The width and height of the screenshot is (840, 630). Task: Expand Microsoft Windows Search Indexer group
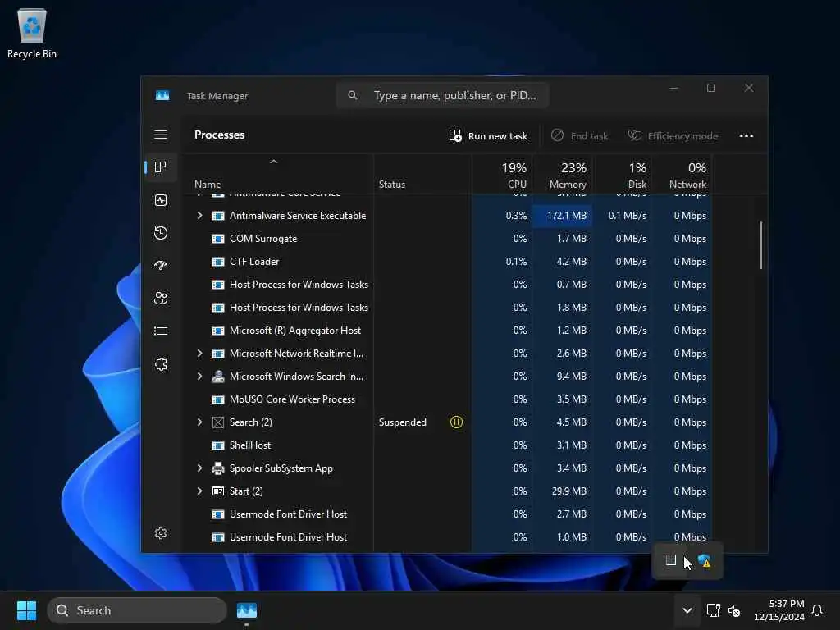[x=200, y=376]
